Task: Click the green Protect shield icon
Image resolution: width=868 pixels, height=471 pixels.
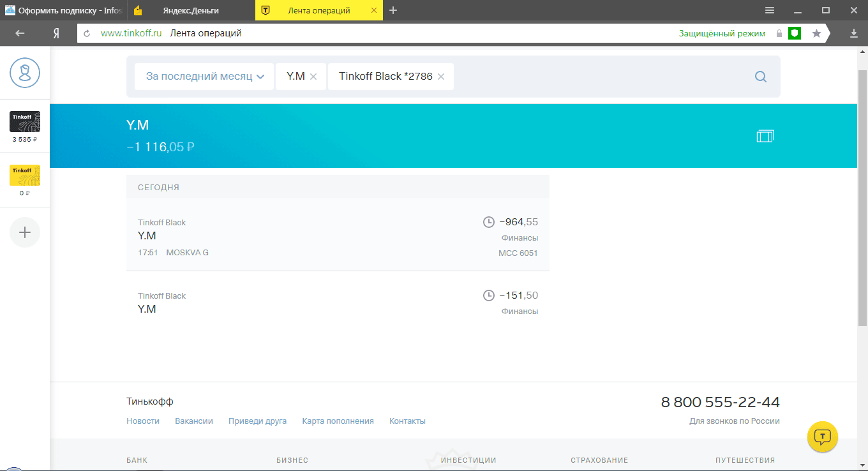Action: 795,33
